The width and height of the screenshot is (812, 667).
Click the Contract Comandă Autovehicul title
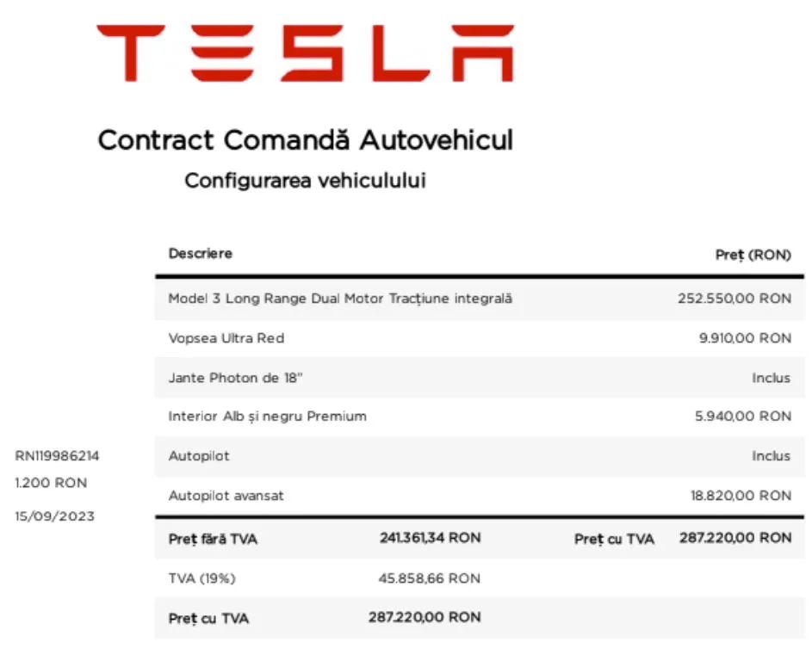click(x=305, y=139)
